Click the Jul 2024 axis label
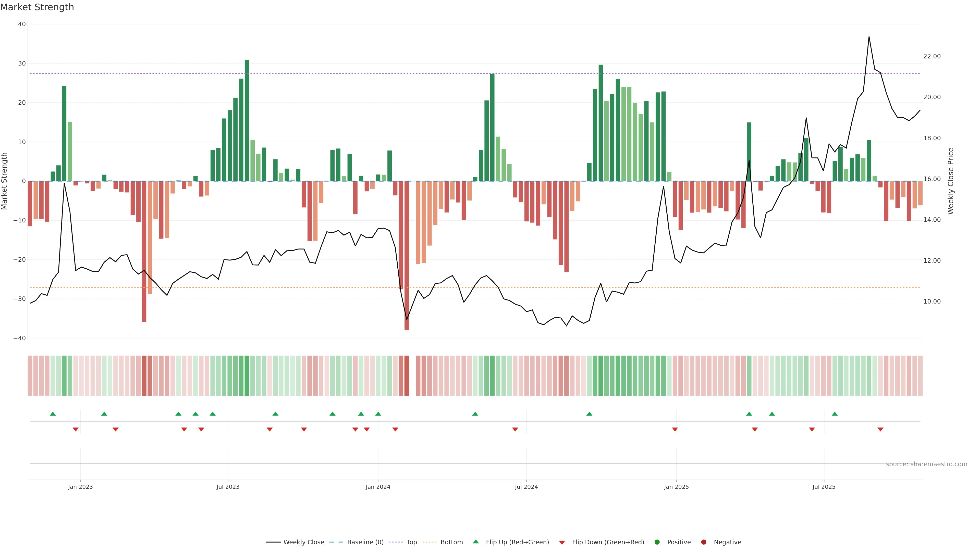This screenshot has height=551, width=980. [x=526, y=487]
